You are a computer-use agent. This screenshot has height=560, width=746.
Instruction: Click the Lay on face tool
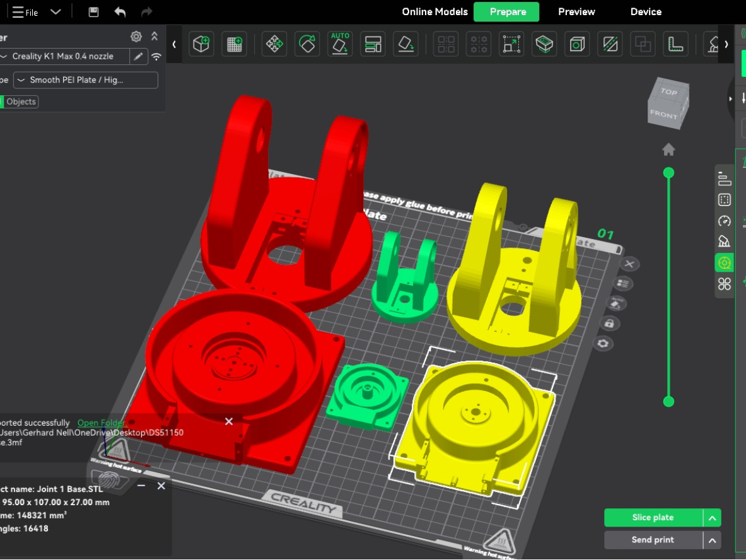coord(406,44)
